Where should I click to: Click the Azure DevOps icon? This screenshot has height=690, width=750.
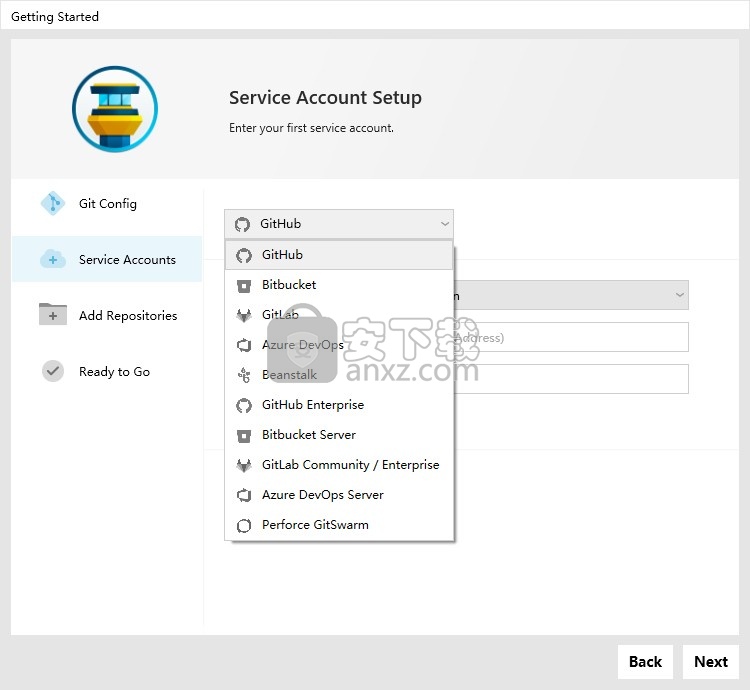click(244, 345)
